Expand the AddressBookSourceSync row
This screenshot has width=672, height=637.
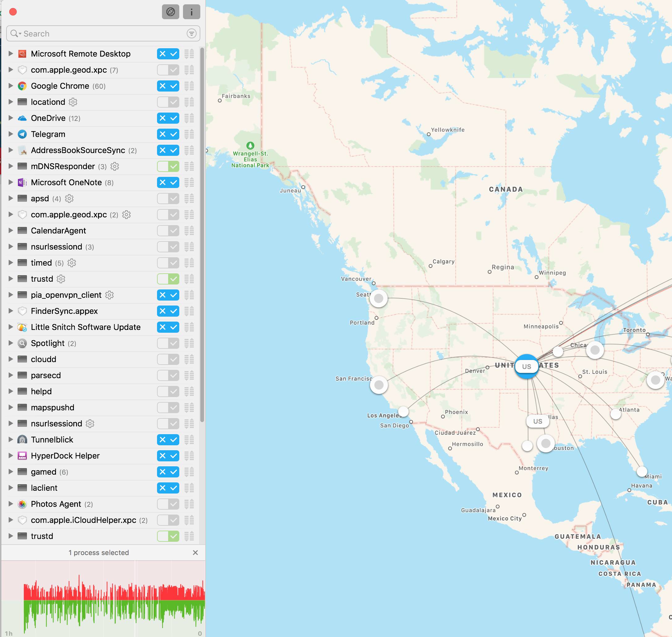(11, 150)
